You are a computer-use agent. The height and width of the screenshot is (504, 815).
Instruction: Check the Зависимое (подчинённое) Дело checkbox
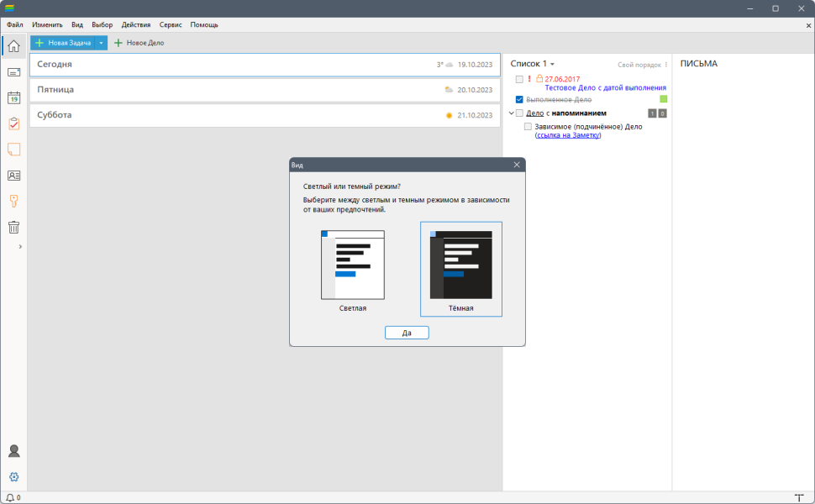coord(528,127)
